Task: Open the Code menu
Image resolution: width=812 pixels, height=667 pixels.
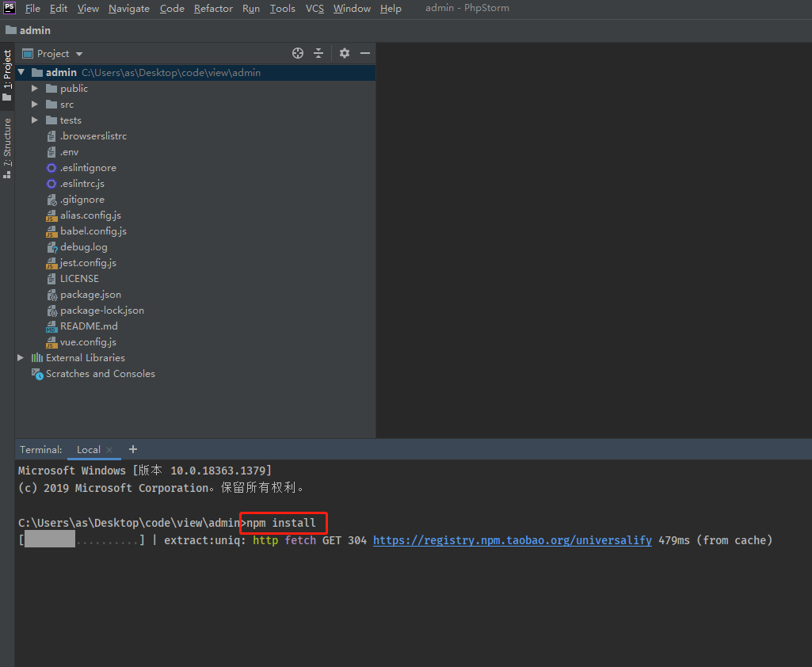Action: (172, 8)
